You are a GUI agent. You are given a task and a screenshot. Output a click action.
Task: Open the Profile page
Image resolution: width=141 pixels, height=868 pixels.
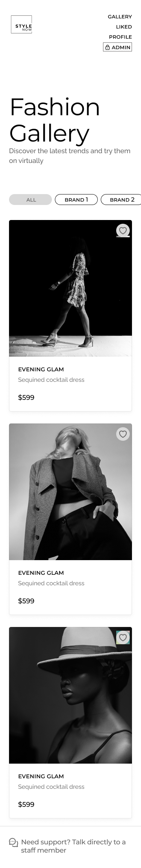pyautogui.click(x=121, y=37)
